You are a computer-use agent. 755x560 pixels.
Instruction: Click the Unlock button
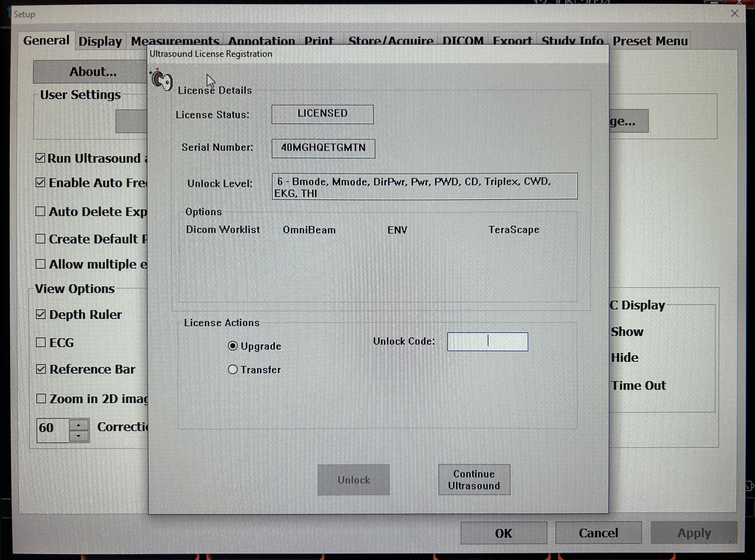(x=353, y=479)
